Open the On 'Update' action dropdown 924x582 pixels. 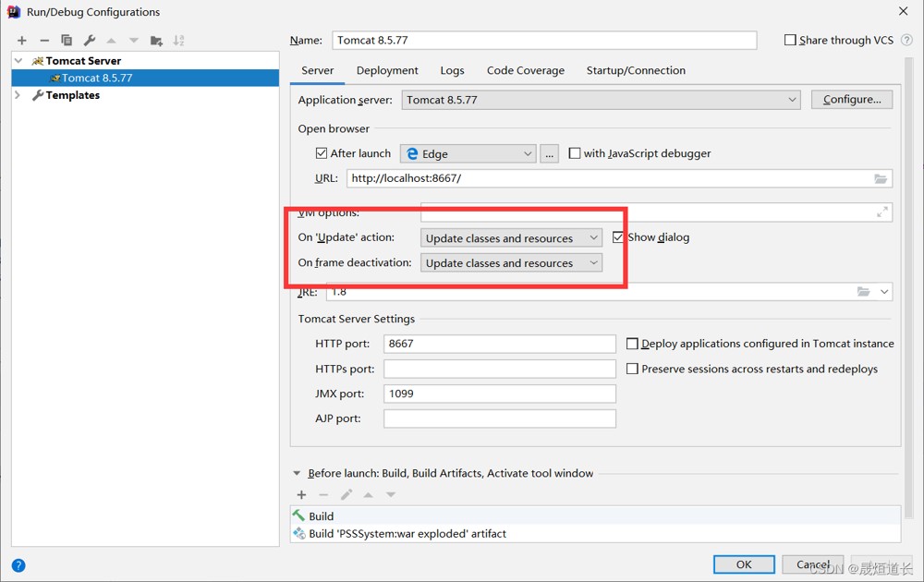click(x=512, y=238)
